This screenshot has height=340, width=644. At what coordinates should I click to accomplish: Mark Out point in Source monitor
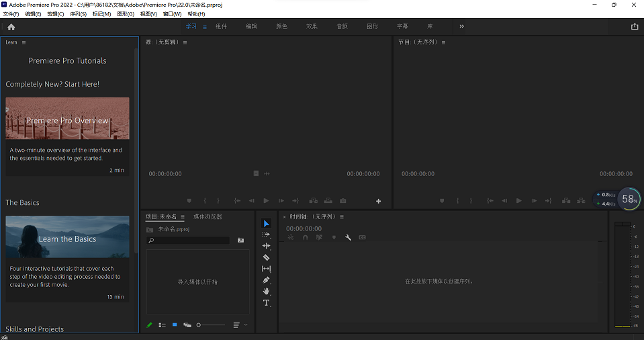(x=218, y=201)
